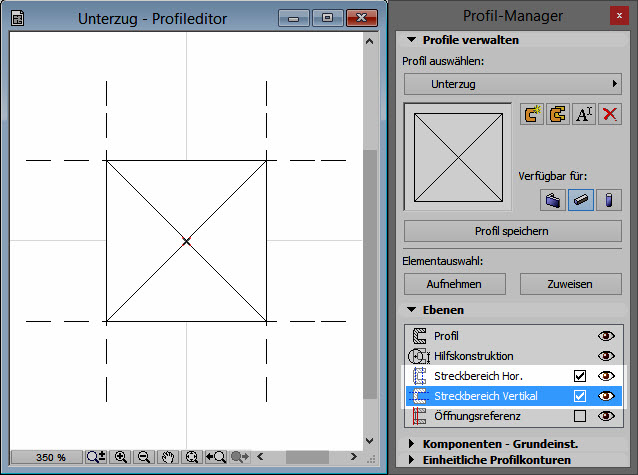The height and width of the screenshot is (475, 638).
Task: Close the Profil-Manager panel
Action: [x=619, y=16]
